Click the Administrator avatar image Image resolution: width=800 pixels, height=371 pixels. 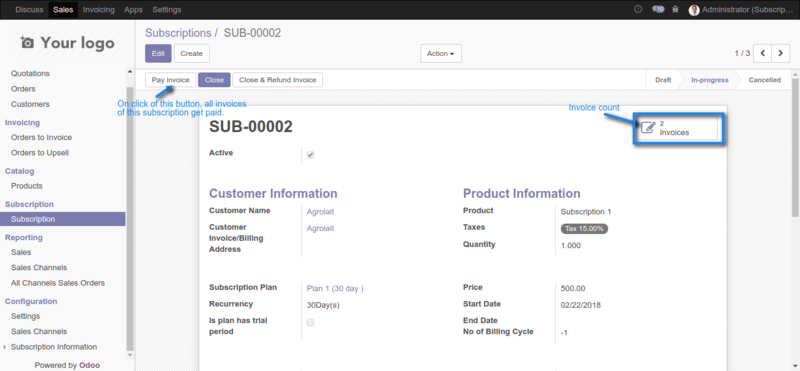(x=694, y=10)
